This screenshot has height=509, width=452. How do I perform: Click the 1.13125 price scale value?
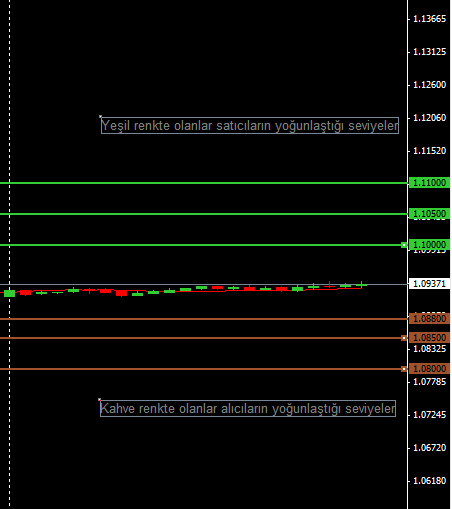pyautogui.click(x=429, y=52)
